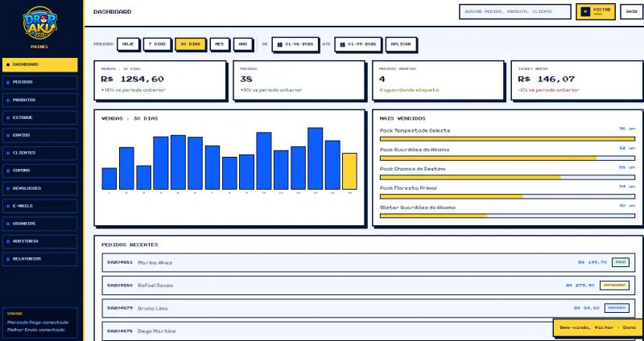Click the first bar of sales chart

(109, 179)
